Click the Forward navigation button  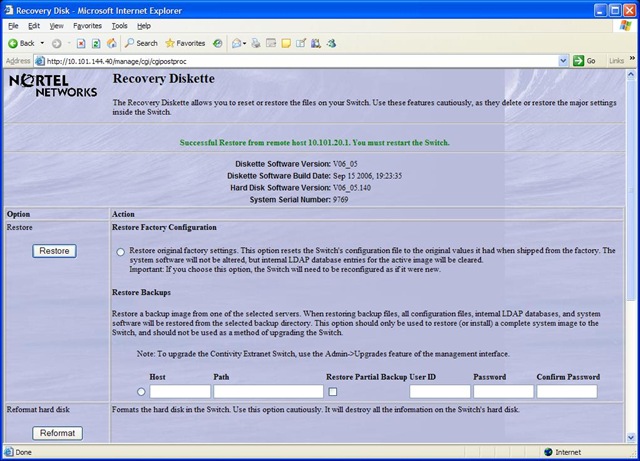[57, 44]
